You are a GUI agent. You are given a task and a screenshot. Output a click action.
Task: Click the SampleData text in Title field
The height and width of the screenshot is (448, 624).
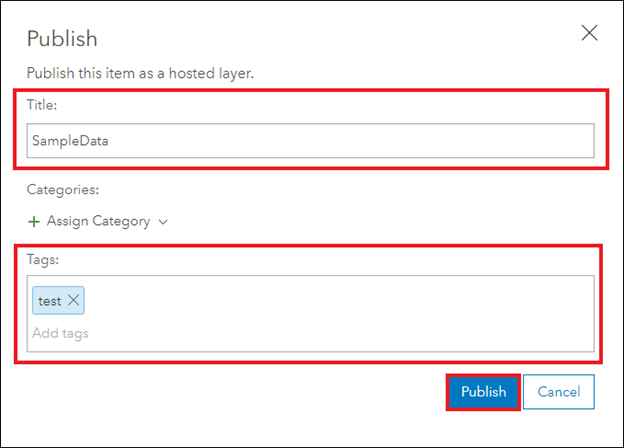pos(70,141)
